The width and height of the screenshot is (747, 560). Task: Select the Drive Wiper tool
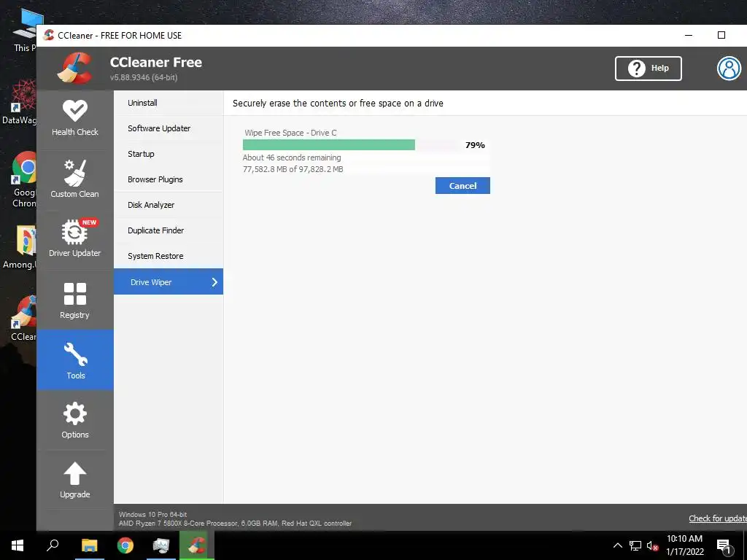pyautogui.click(x=169, y=282)
